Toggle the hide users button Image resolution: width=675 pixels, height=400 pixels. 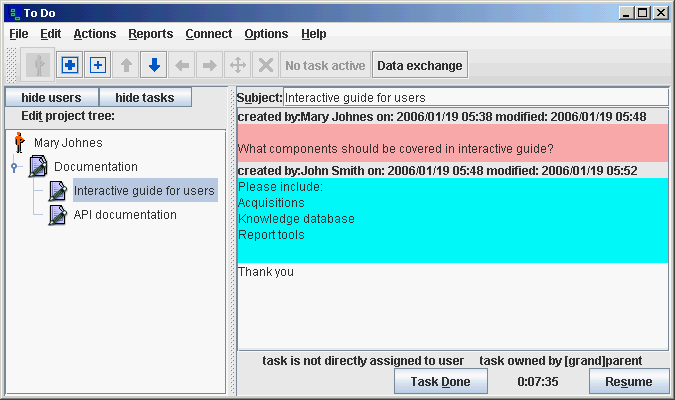(51, 97)
